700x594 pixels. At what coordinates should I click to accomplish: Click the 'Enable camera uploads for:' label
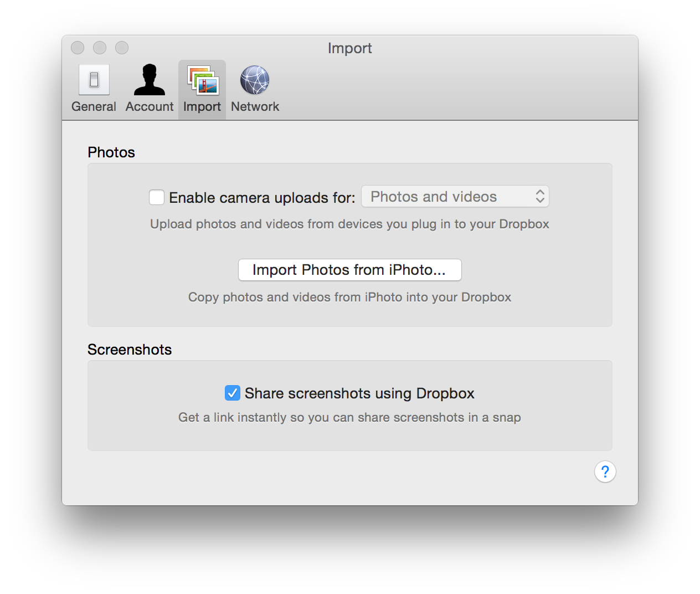(262, 198)
